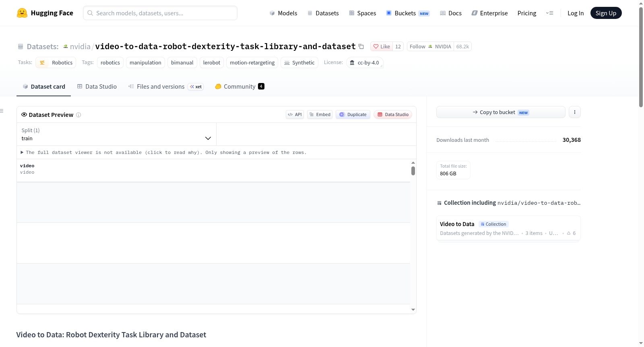The image size is (644, 347).
Task: Click the motion-retargeting tag
Action: tap(252, 63)
